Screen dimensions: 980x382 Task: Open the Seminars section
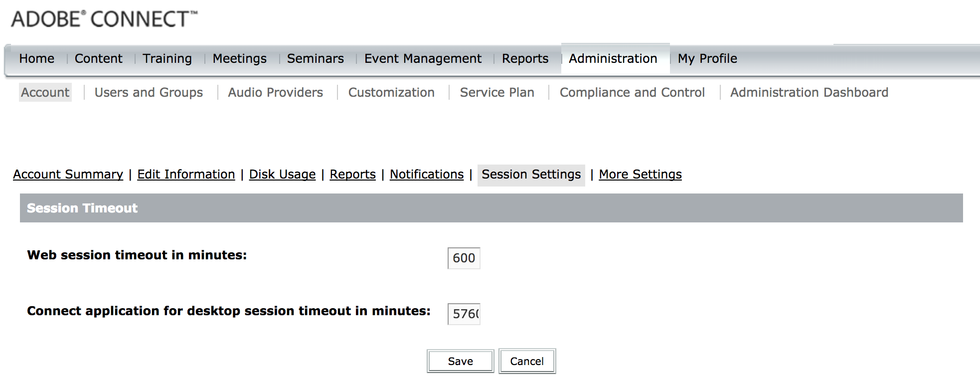click(x=315, y=58)
